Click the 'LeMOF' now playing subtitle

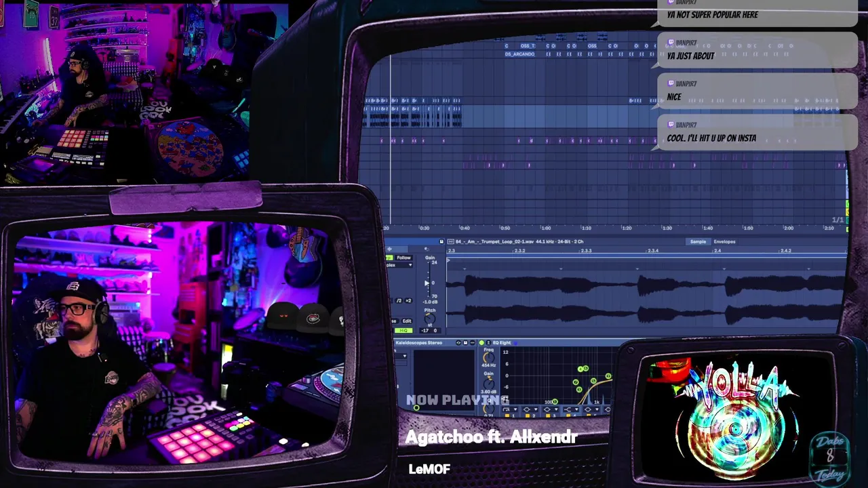[x=429, y=469]
